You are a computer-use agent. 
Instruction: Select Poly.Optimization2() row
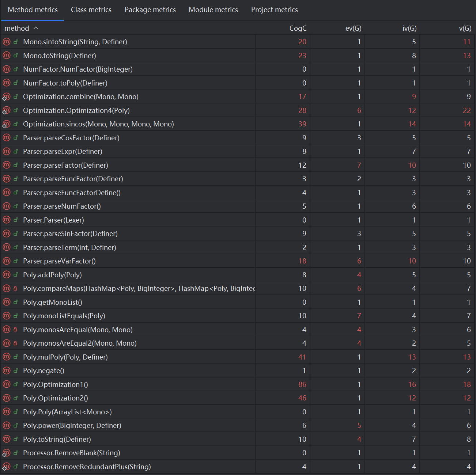[x=56, y=398]
